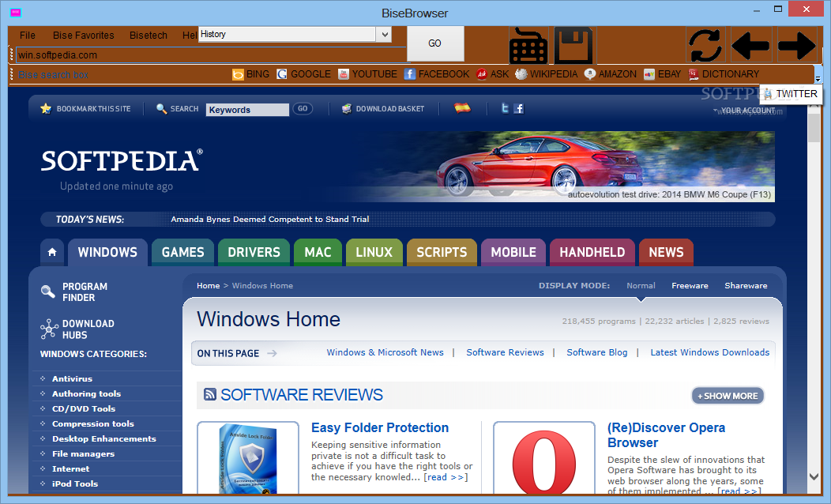The image size is (831, 504).
Task: Switch to the MAC tab
Action: pos(318,252)
